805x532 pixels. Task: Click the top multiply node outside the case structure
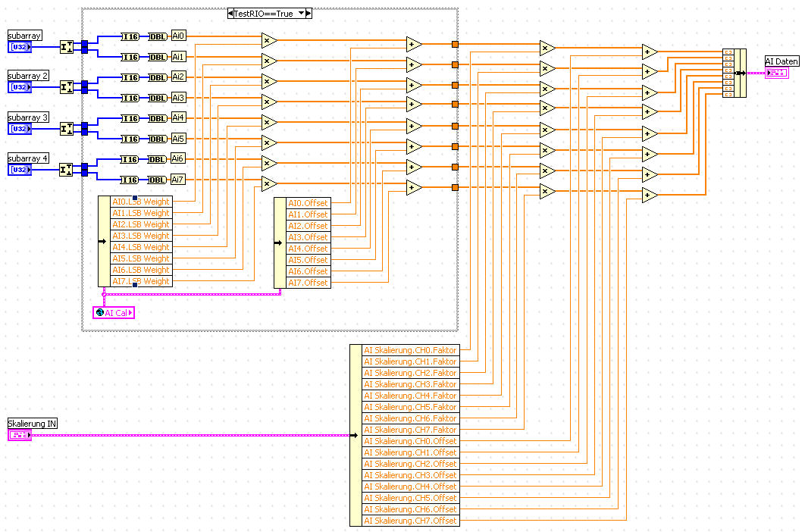click(x=547, y=49)
